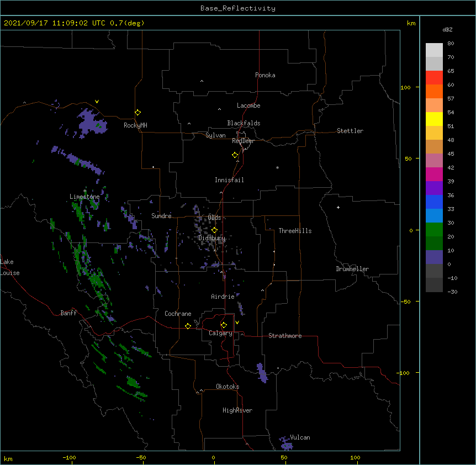
Task: Click the 0.7(deg) elevation angle text
Action: 127,23
